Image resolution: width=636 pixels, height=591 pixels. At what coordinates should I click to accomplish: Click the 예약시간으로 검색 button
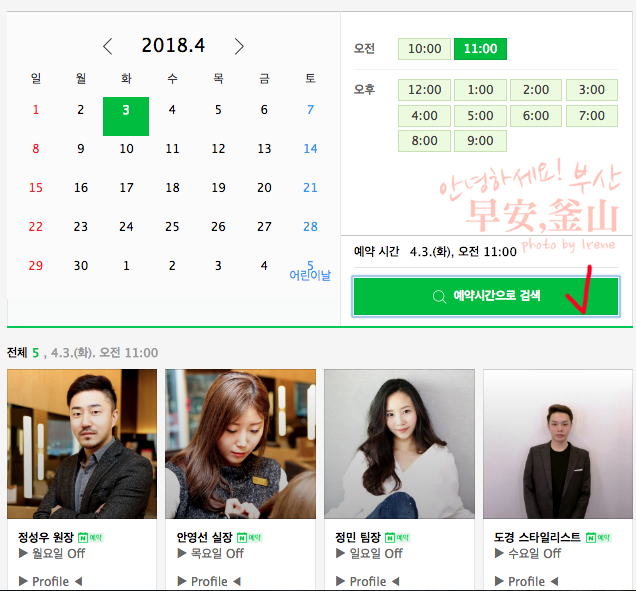[486, 297]
